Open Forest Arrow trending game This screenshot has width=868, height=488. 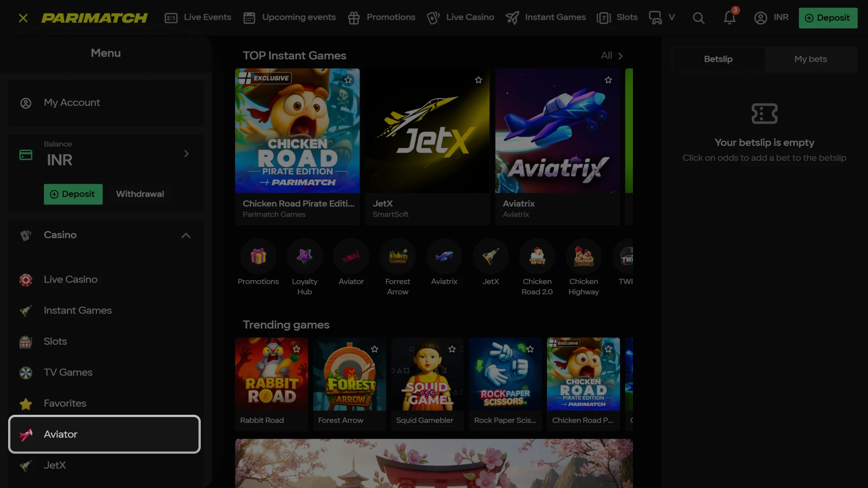pos(349,374)
